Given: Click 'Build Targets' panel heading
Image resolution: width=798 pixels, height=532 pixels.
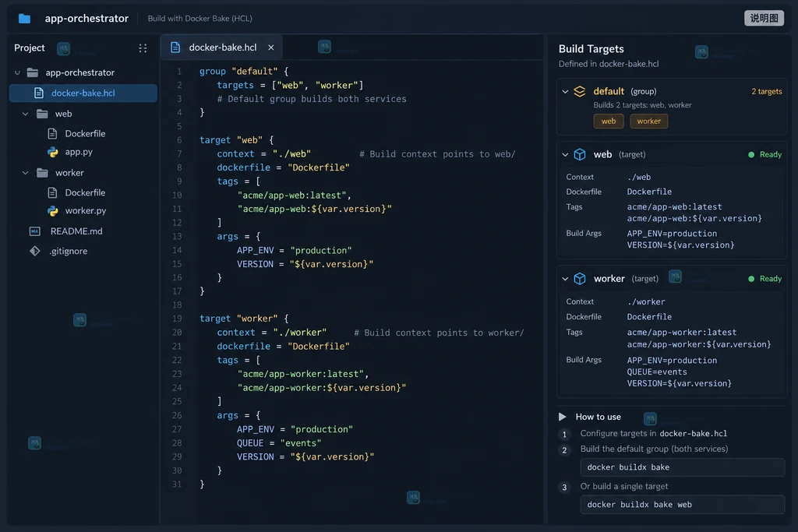Looking at the screenshot, I should tap(591, 49).
